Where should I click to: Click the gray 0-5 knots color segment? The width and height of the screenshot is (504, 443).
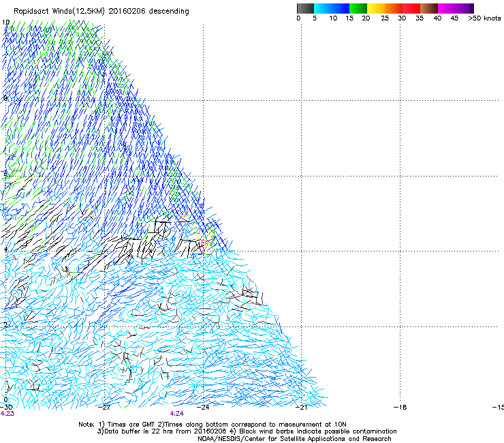(305, 8)
